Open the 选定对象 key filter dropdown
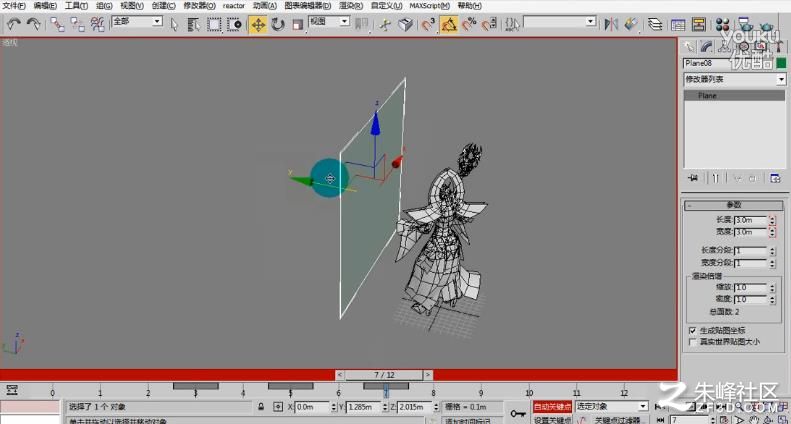 point(611,406)
